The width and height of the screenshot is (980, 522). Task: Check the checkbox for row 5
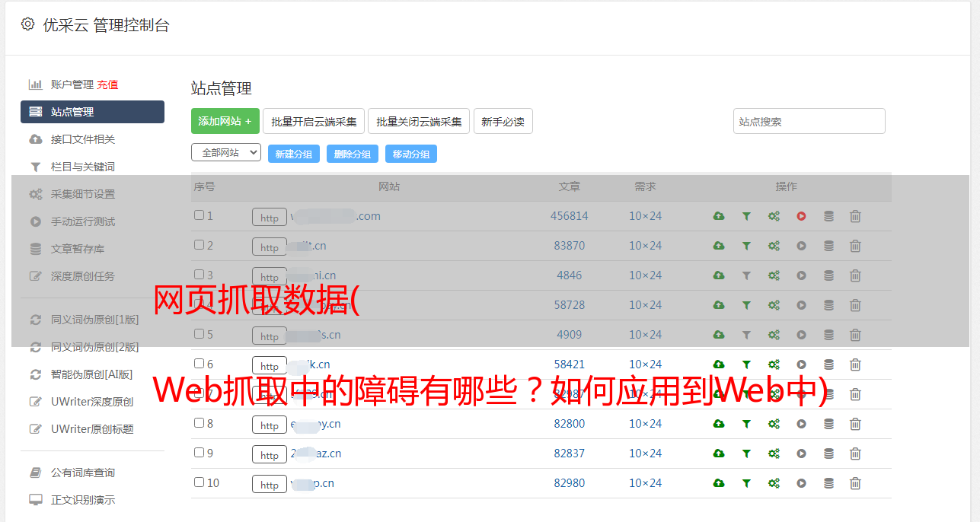[x=199, y=334]
